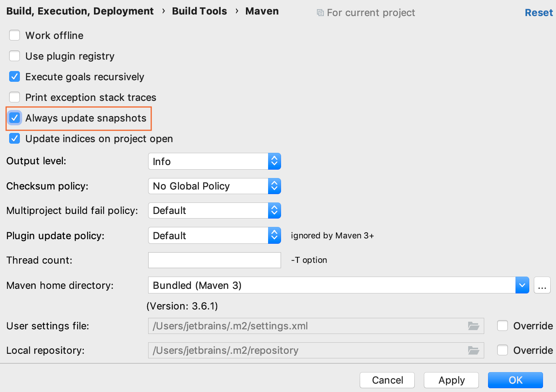This screenshot has height=392, width=556.
Task: Open Maven home directory browse (...) button
Action: (x=542, y=285)
